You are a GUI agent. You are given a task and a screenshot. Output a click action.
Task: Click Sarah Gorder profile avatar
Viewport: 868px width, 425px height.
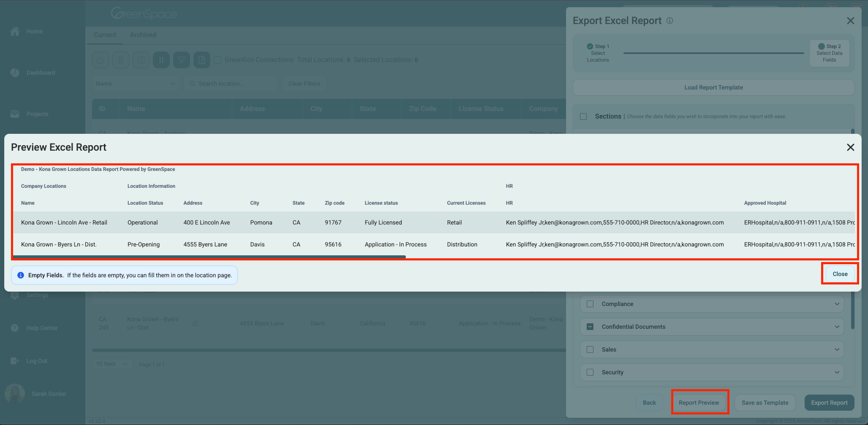click(15, 394)
